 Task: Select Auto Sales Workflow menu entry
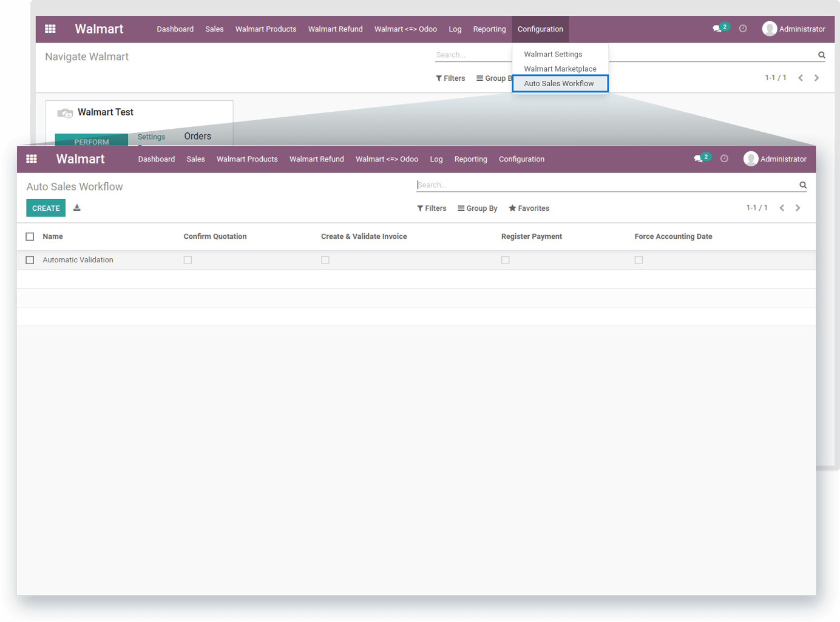(559, 83)
